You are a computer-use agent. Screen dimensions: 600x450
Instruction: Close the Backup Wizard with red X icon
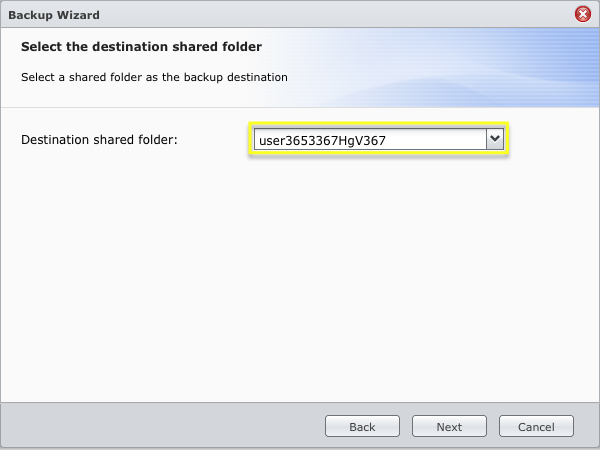[583, 15]
